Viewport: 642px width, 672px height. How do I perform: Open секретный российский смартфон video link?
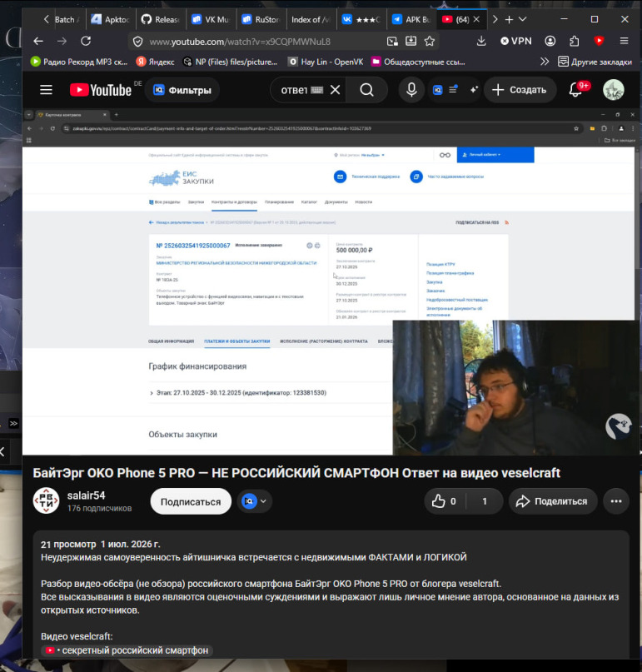[127, 650]
